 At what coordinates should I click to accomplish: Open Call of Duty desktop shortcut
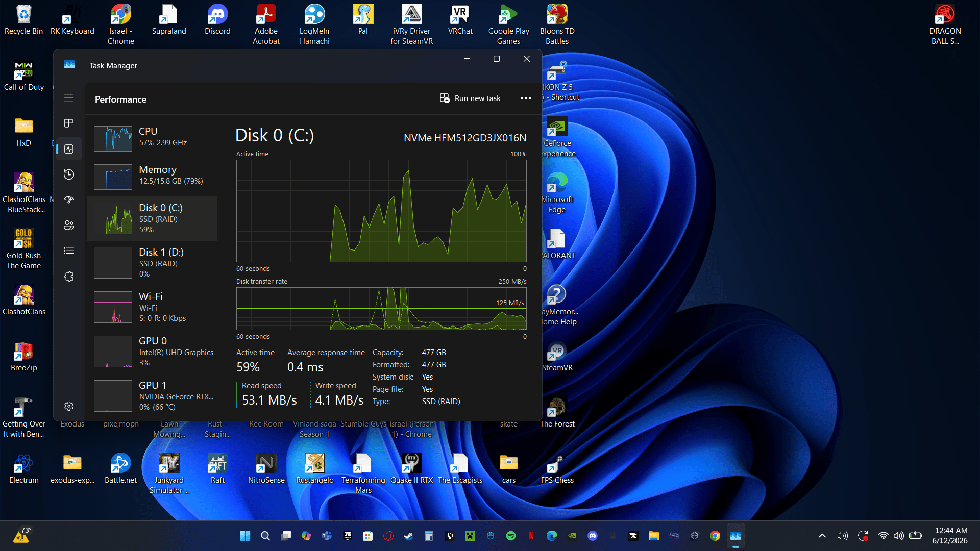tap(24, 77)
